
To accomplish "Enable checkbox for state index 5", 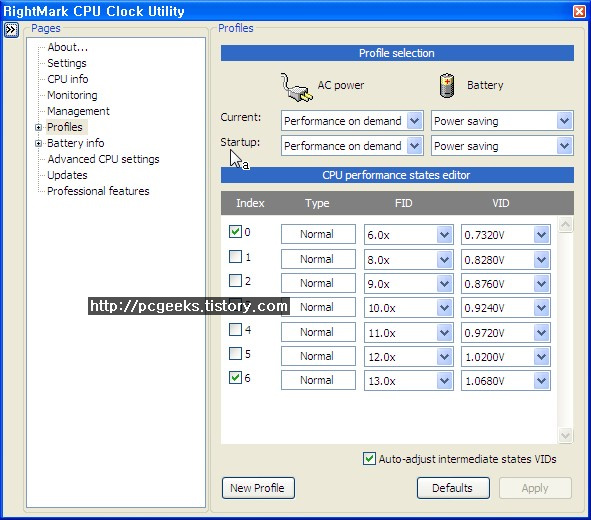I will click(236, 353).
